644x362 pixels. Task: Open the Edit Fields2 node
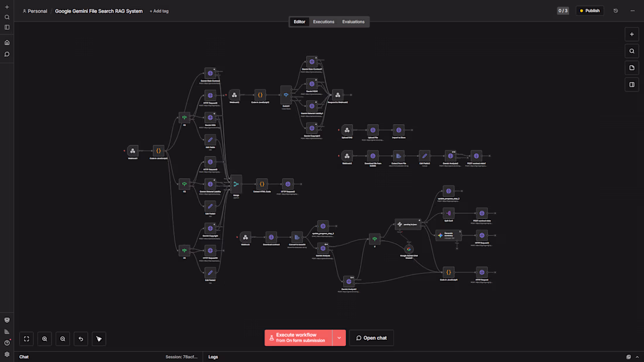coord(210,272)
